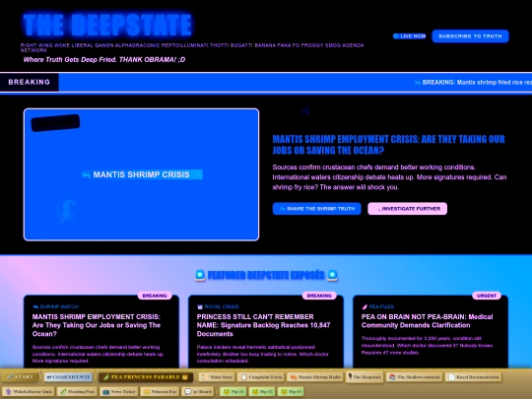Click the siren icon left of Featured heading

click(200, 275)
